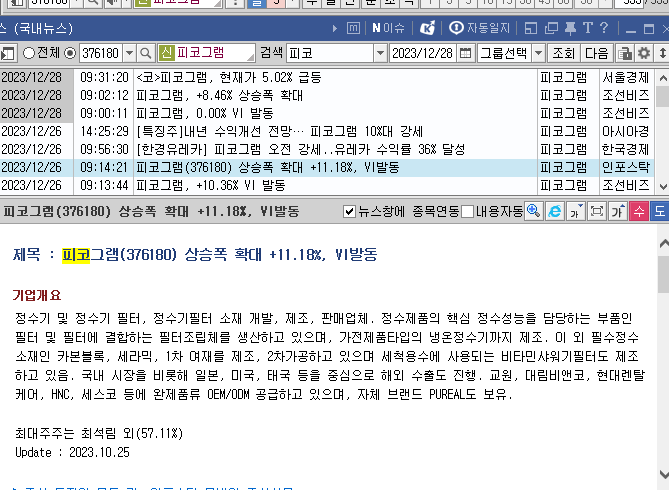Open news '[특징주]내년 수익개선 전망… 피코그램 10%대 강세'
This screenshot has width=669, height=490.
[x=279, y=131]
